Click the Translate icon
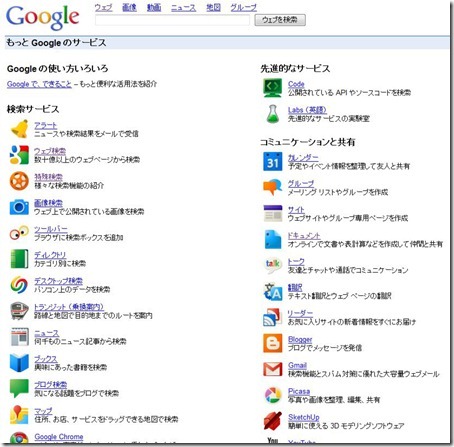Image resolution: width=454 pixels, height=447 pixels. (273, 292)
